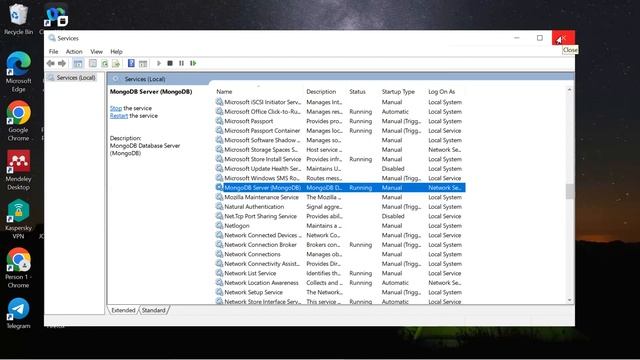Select Network Connectivity Assistant service row
Screen dimensions: 640x360
coord(340,264)
